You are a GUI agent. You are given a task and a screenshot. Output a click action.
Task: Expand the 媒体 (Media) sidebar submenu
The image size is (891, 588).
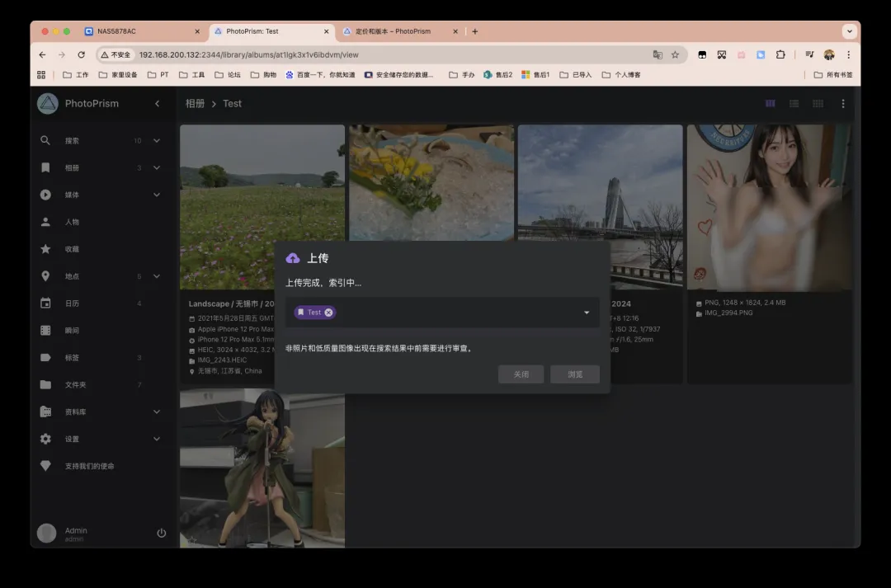pyautogui.click(x=157, y=195)
